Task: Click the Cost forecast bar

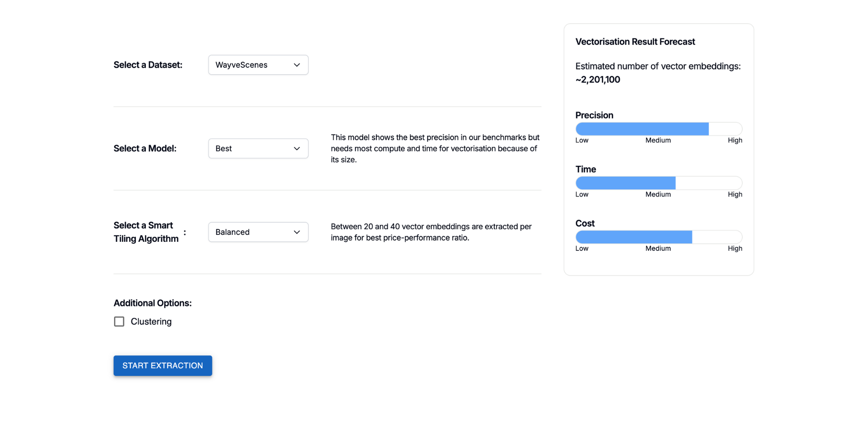Action: click(658, 237)
